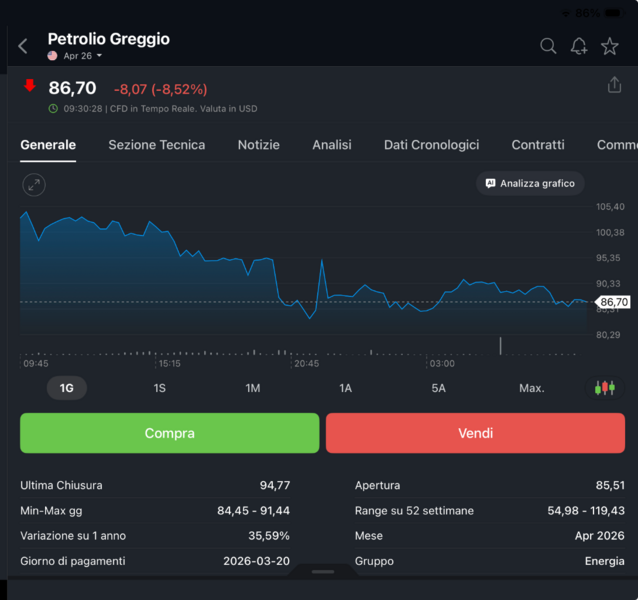
Task: Click the Analizza grafico button
Action: [x=530, y=184]
